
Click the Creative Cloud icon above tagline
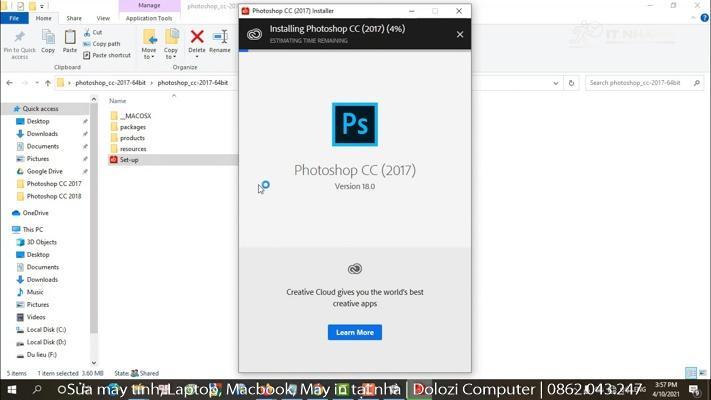pos(354,269)
